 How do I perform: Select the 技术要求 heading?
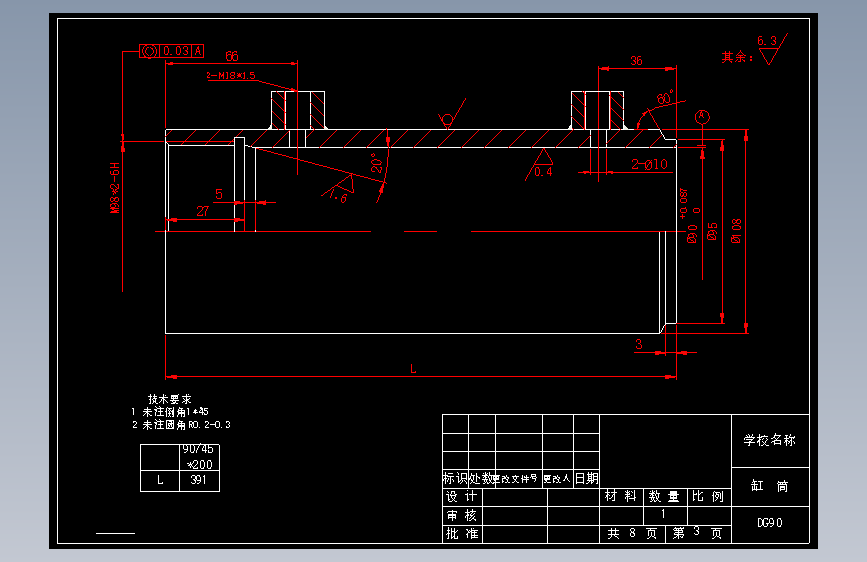pos(169,399)
